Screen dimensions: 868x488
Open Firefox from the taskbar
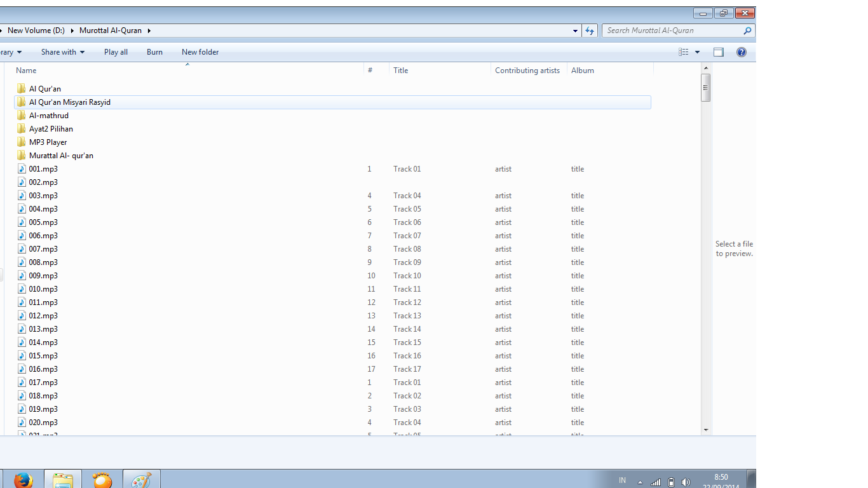[24, 480]
